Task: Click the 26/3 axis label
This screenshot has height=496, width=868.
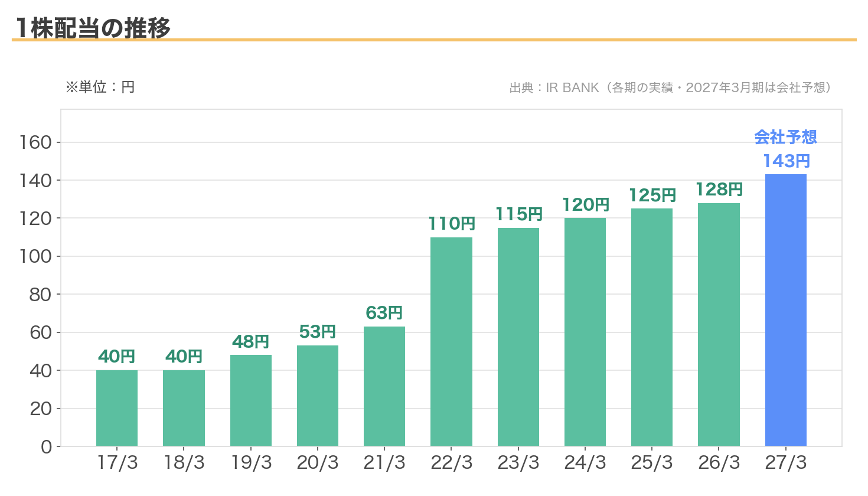Action: 719,462
